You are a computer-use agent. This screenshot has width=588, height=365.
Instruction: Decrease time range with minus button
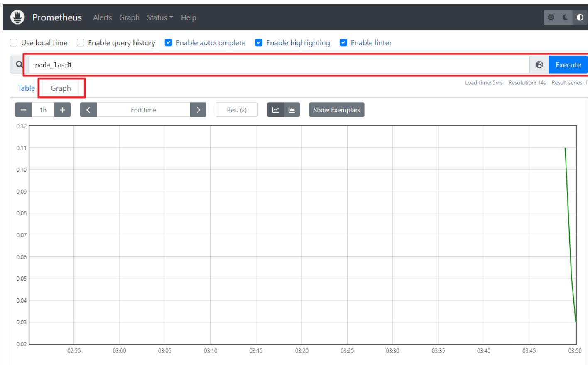pyautogui.click(x=24, y=110)
